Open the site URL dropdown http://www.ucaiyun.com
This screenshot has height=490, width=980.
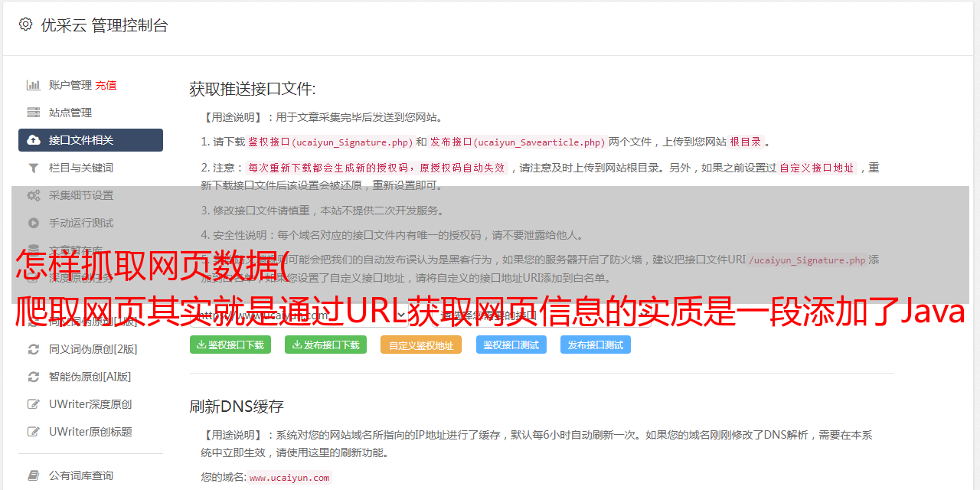[x=300, y=314]
